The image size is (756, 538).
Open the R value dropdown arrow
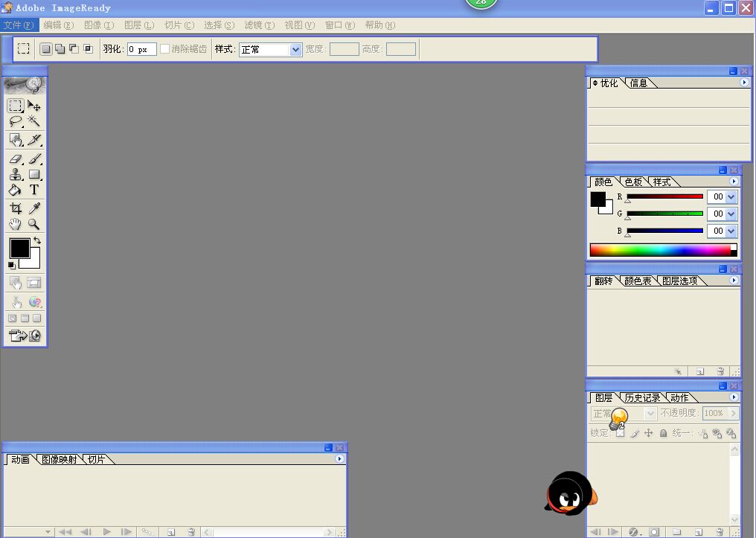click(x=731, y=196)
